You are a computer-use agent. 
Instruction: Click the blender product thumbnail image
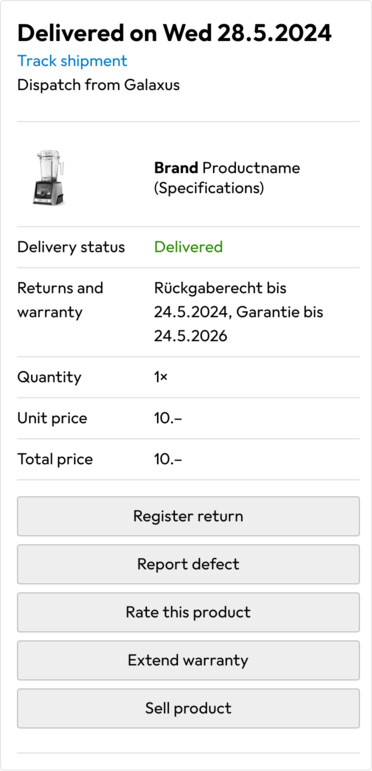point(49,177)
